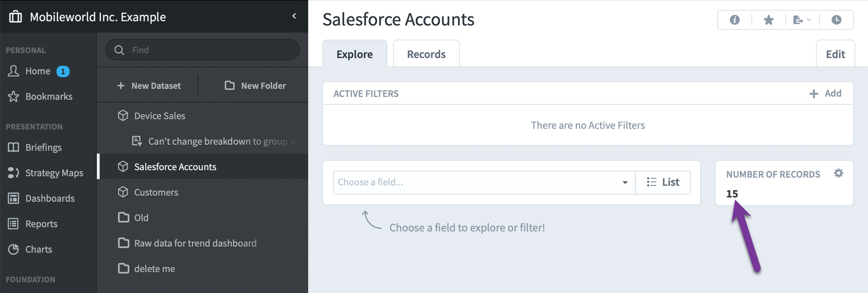The height and width of the screenshot is (293, 868).
Task: Click the List view button
Action: coord(663,182)
